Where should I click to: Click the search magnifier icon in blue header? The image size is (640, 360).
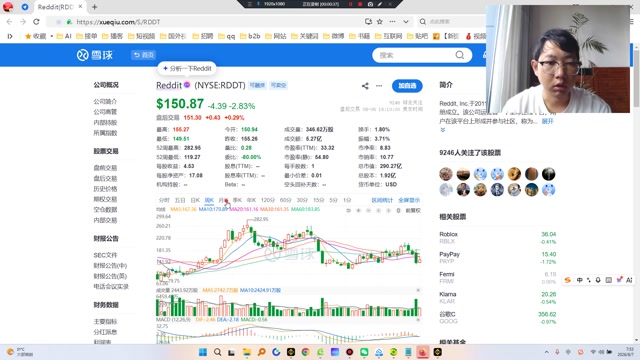[460, 55]
